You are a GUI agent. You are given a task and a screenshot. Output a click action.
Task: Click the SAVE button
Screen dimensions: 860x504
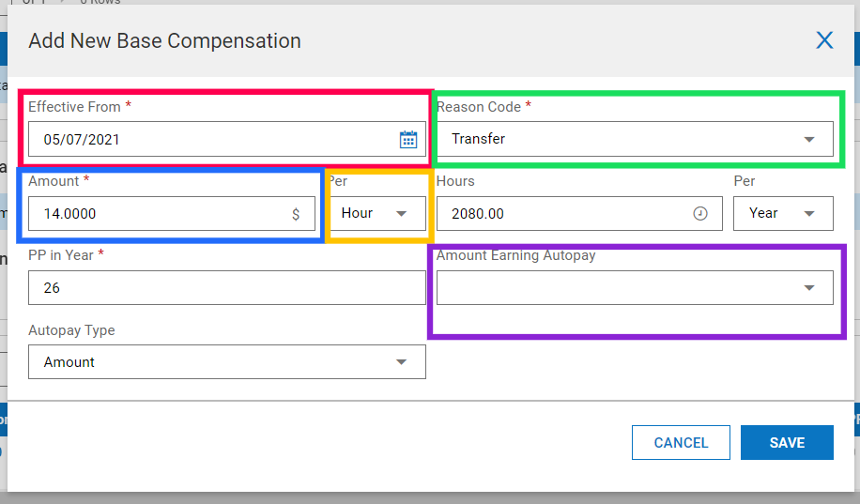(x=786, y=443)
